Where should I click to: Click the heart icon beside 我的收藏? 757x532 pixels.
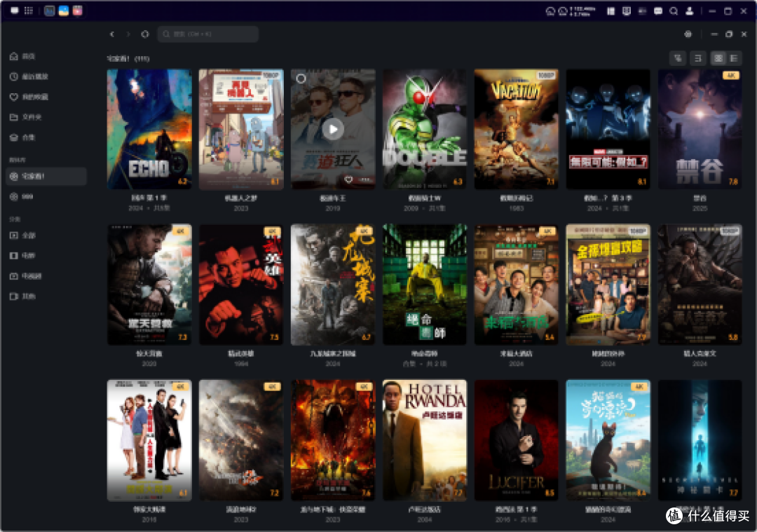coord(13,97)
